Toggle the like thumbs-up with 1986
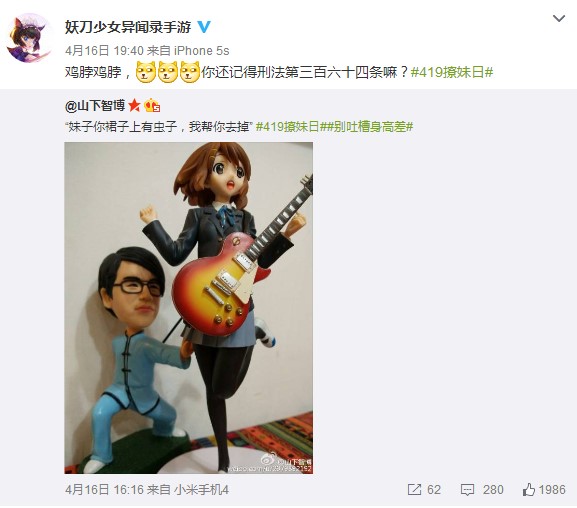The image size is (577, 508). (544, 490)
